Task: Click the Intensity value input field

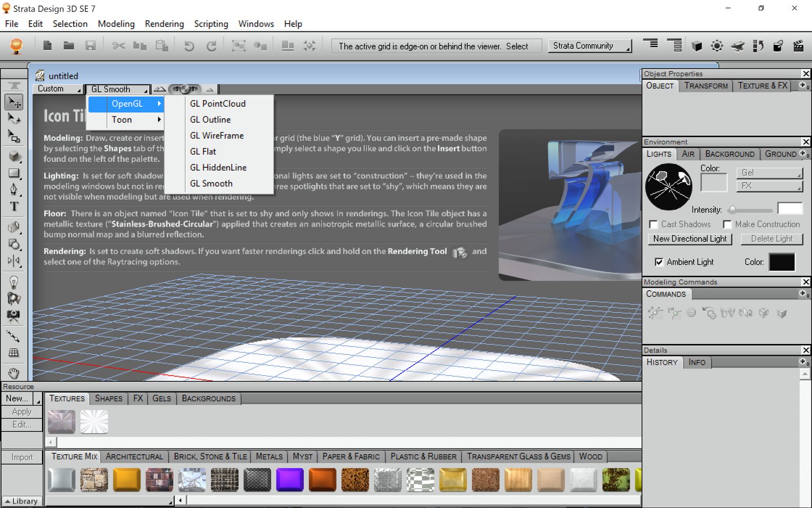Action: point(790,208)
